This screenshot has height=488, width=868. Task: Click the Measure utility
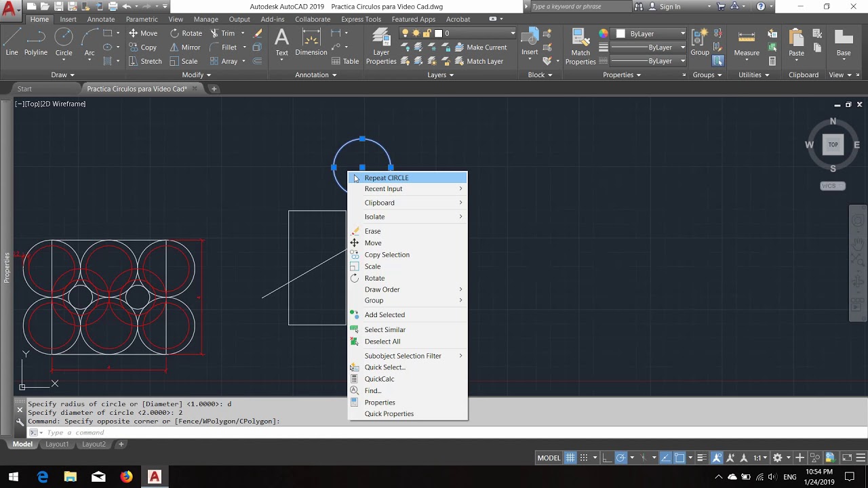click(x=747, y=42)
